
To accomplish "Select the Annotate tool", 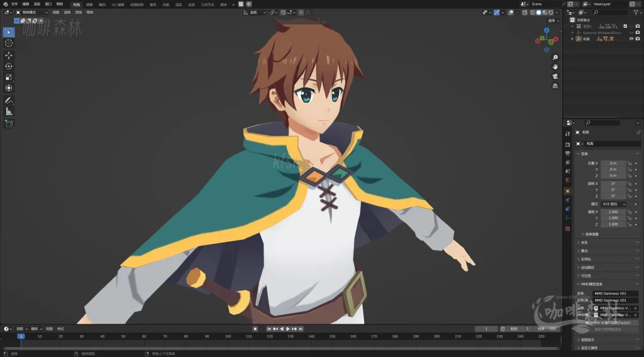I will (9, 100).
